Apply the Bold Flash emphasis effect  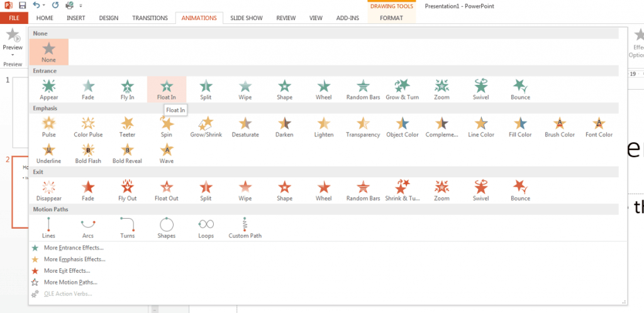pyautogui.click(x=88, y=153)
